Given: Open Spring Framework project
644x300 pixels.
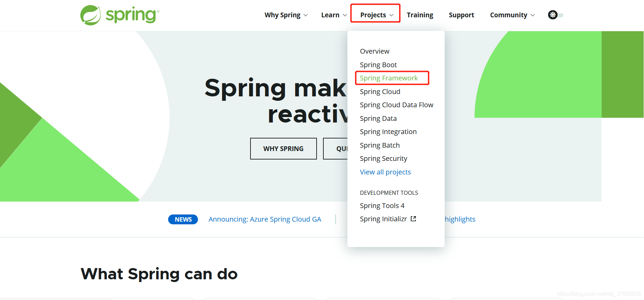Looking at the screenshot, I should [x=389, y=78].
